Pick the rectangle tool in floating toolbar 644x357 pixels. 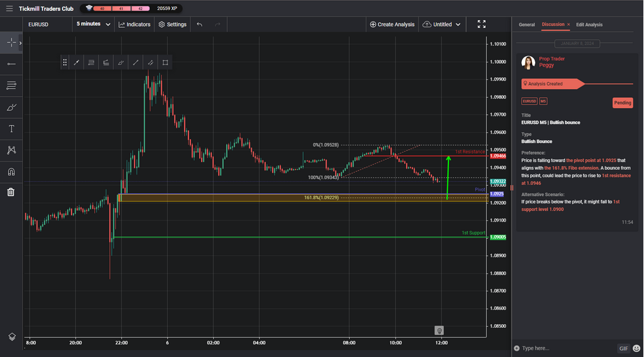(x=165, y=63)
